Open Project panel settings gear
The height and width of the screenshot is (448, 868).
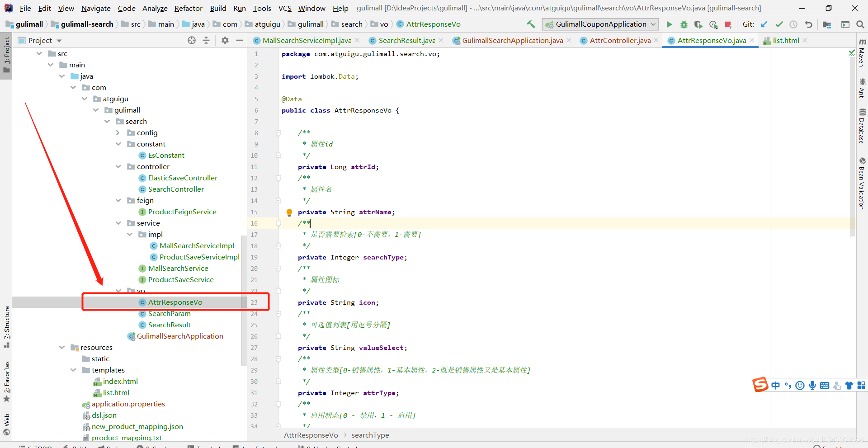click(x=225, y=40)
